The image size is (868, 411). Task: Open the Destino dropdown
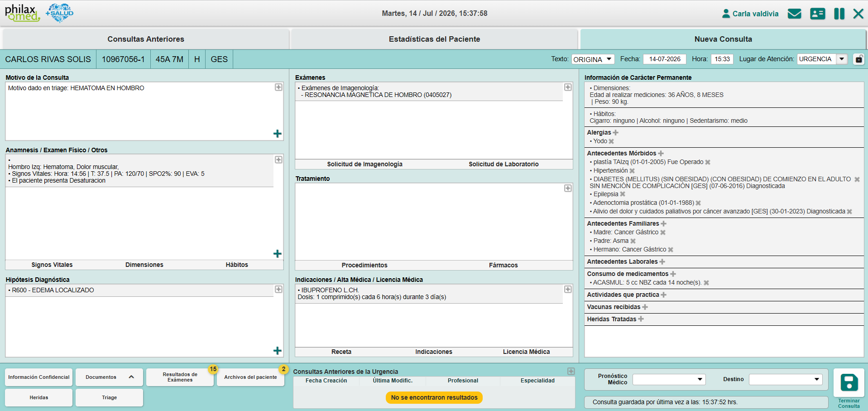click(x=785, y=379)
